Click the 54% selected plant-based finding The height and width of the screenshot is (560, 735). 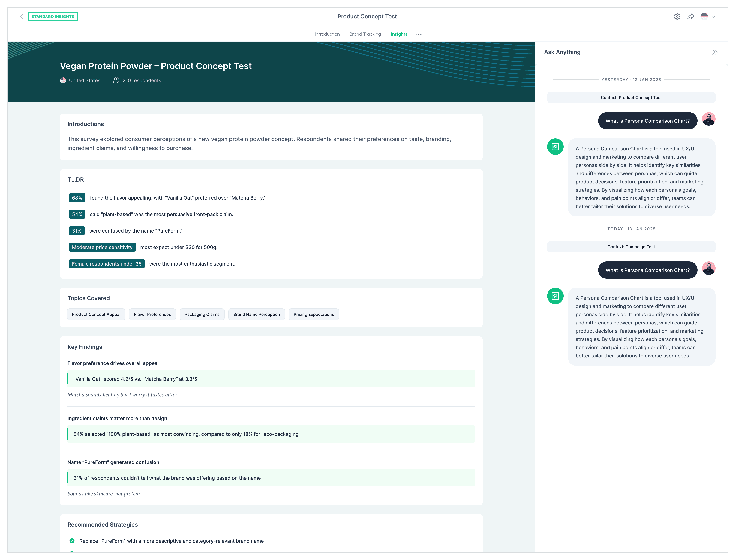coord(271,434)
